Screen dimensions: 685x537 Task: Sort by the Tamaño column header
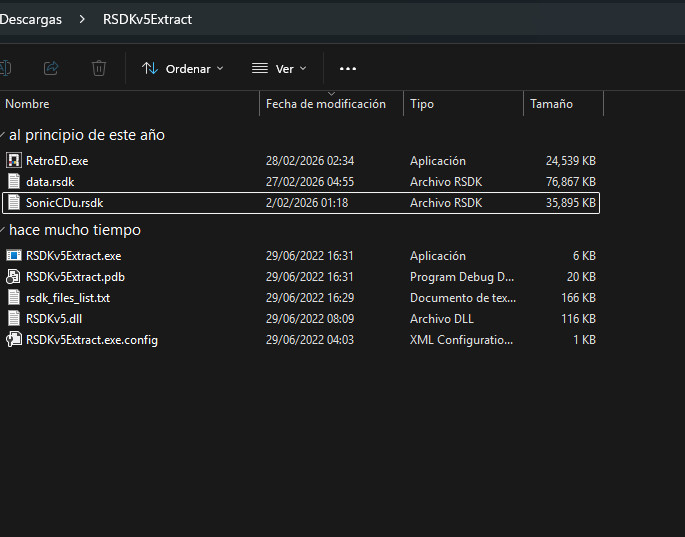coord(563,104)
